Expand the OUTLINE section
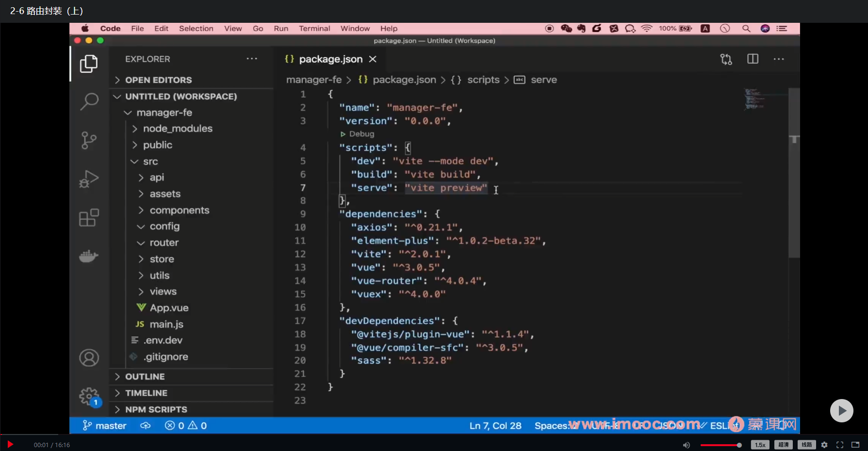 [145, 377]
